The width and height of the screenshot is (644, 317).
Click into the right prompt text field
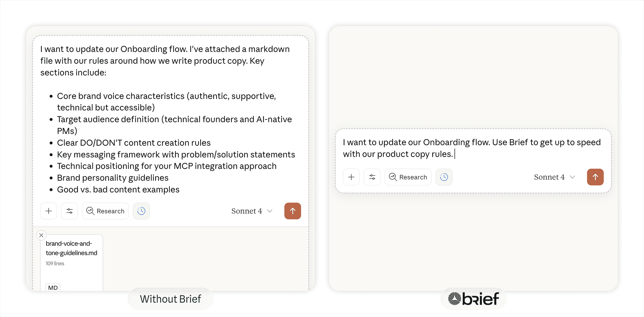tap(471, 148)
